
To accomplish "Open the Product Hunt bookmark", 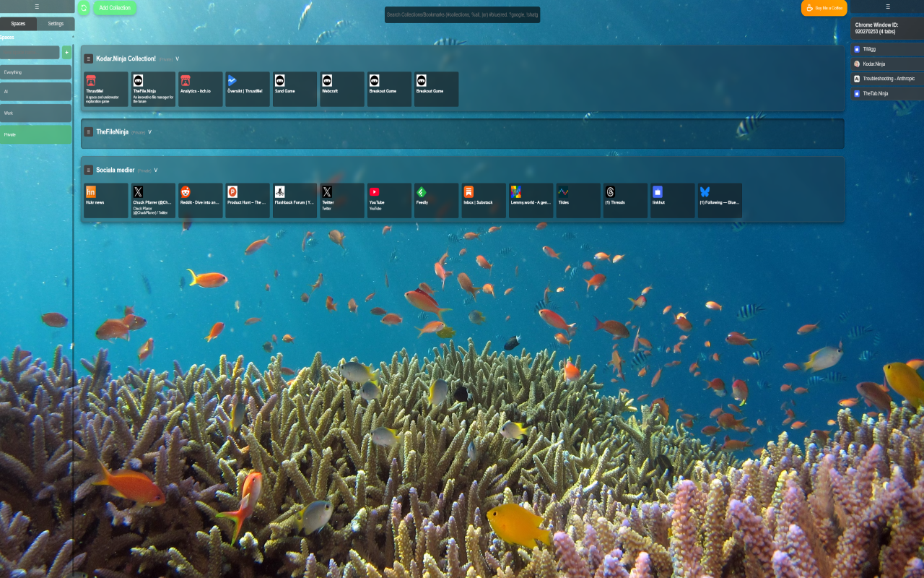I will [x=247, y=200].
